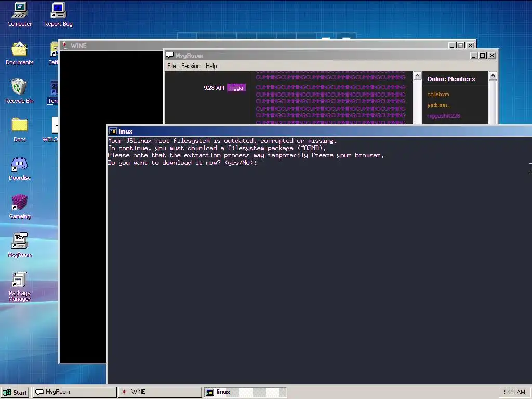Click scroll up arrow of MsgRoom chat
The width and height of the screenshot is (532, 399).
coord(418,76)
